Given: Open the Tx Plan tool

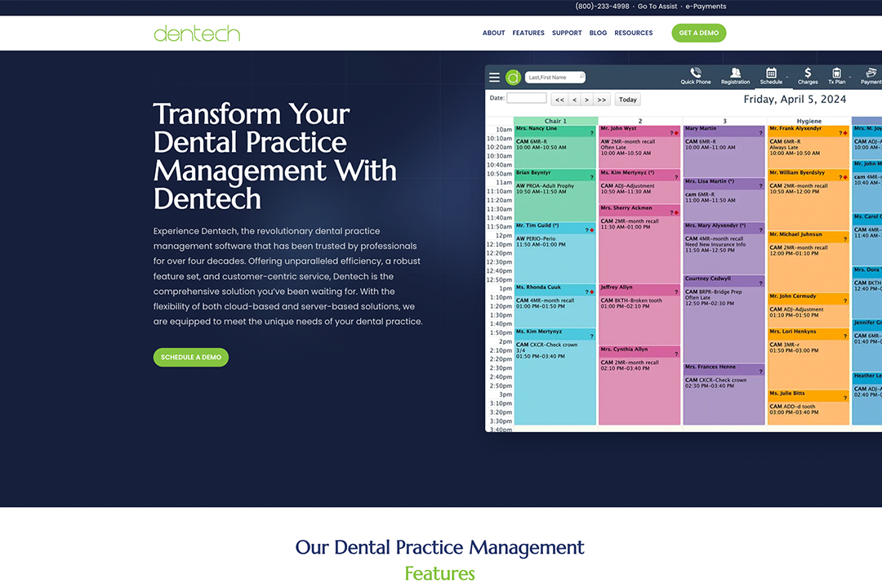Looking at the screenshot, I should 836,76.
